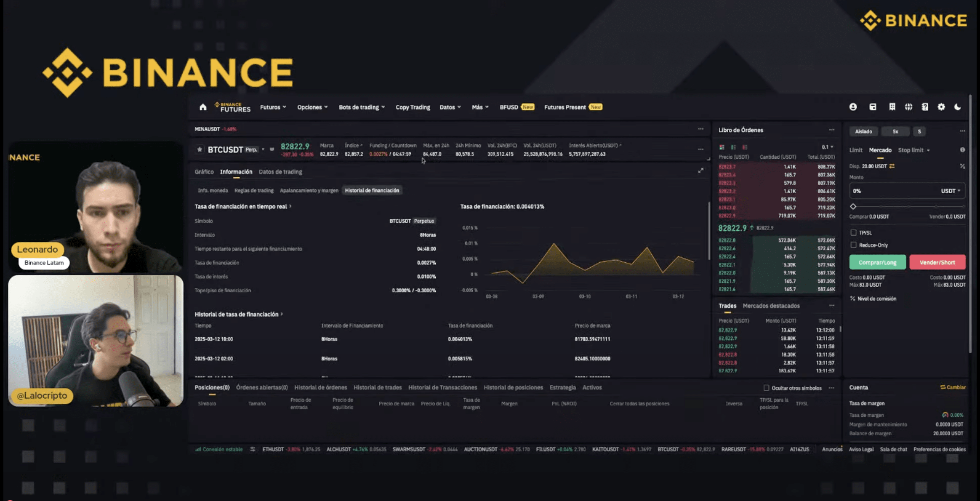980x501 pixels.
Task: Click Cambiar in the Cuenta panel
Action: click(x=953, y=387)
